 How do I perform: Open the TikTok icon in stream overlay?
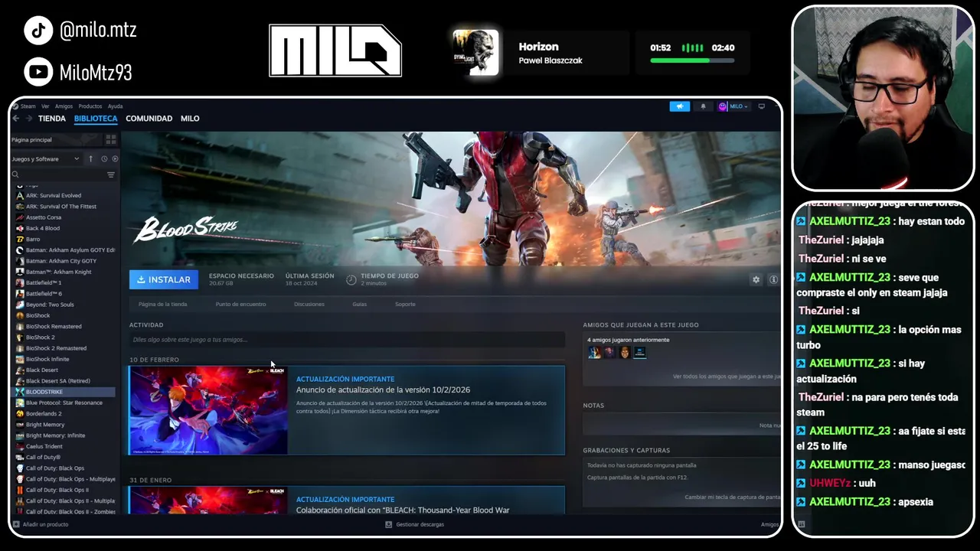point(38,31)
